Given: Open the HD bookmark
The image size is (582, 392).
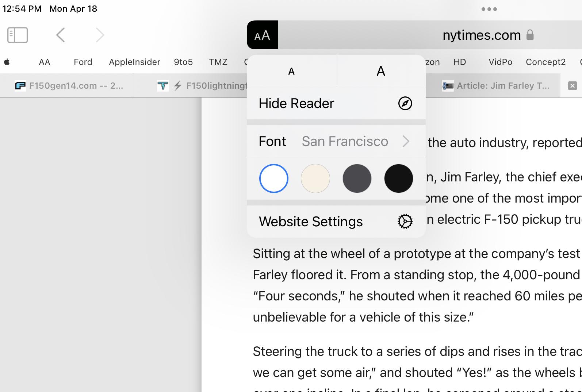Looking at the screenshot, I should point(460,62).
